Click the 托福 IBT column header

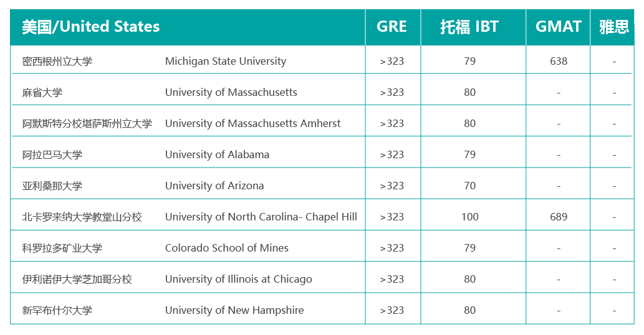(x=473, y=27)
